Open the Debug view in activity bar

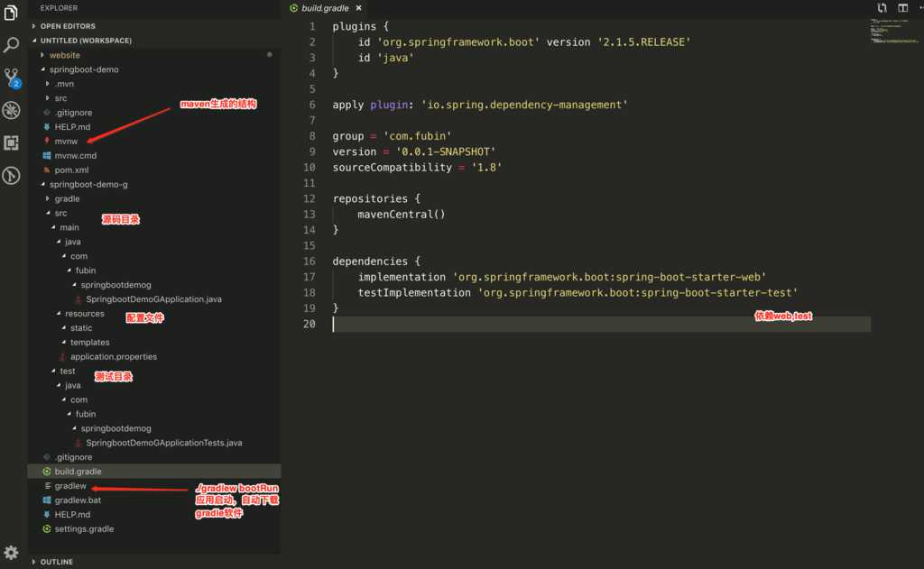click(x=11, y=110)
